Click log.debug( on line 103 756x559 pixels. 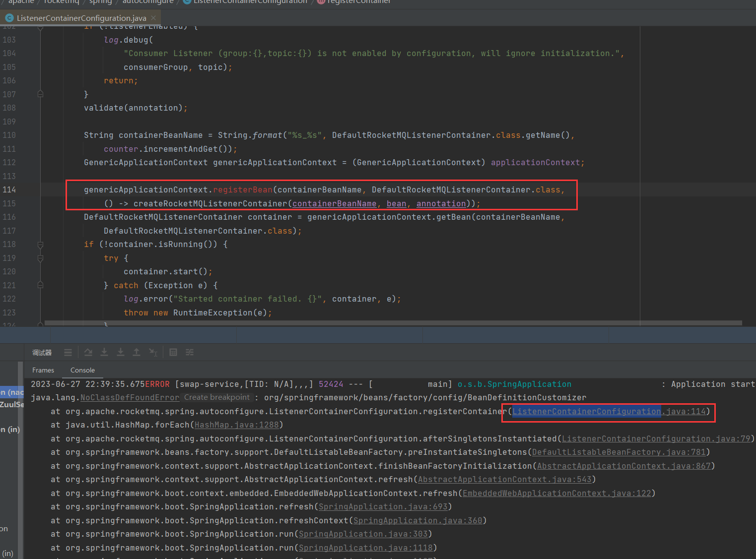click(129, 40)
